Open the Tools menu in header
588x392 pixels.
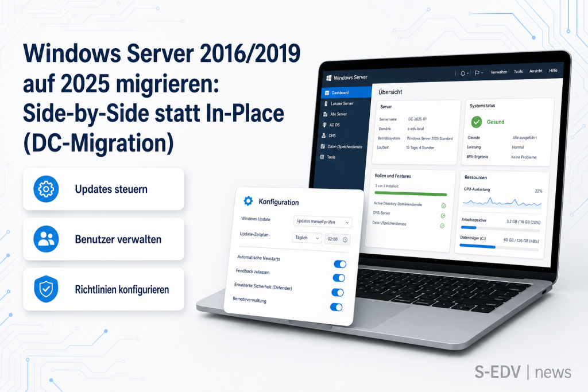[x=519, y=71]
